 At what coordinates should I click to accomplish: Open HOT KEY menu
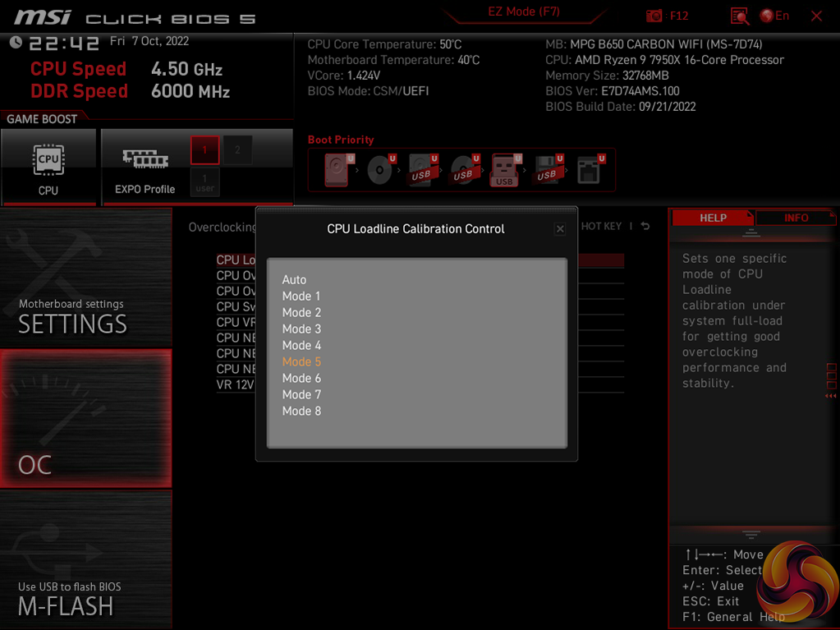(x=601, y=227)
